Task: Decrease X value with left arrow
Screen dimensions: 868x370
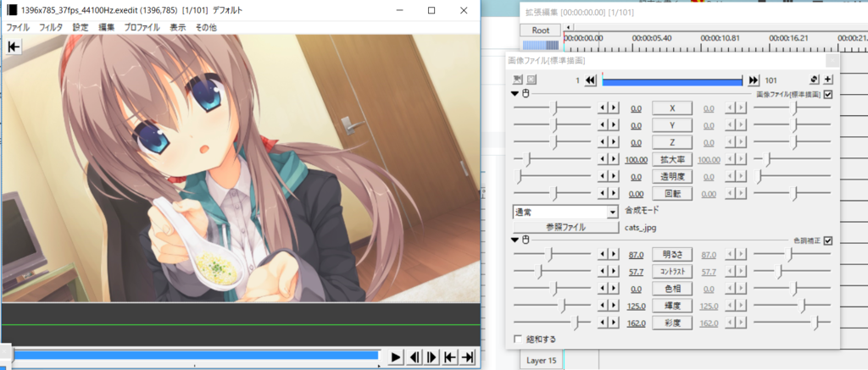Action: pyautogui.click(x=603, y=108)
